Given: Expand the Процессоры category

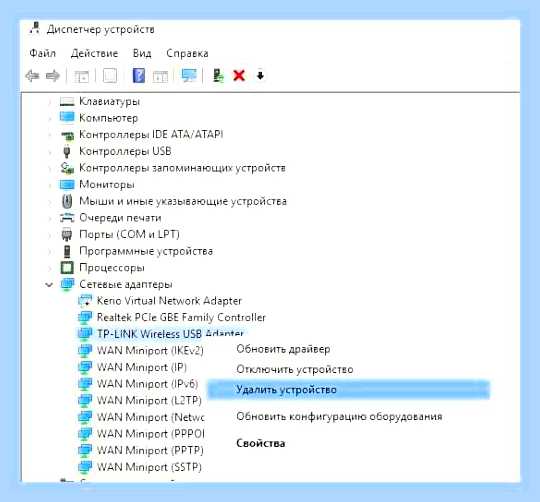Looking at the screenshot, I should click(x=50, y=268).
